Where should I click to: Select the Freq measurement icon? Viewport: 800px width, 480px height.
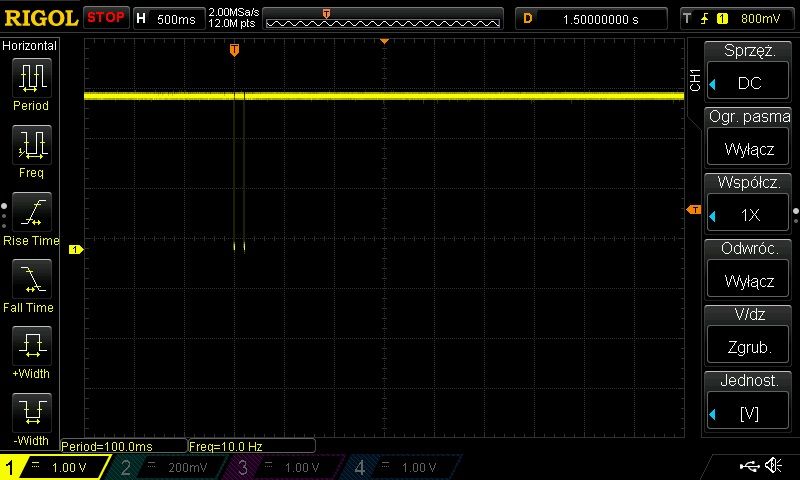tap(32, 145)
